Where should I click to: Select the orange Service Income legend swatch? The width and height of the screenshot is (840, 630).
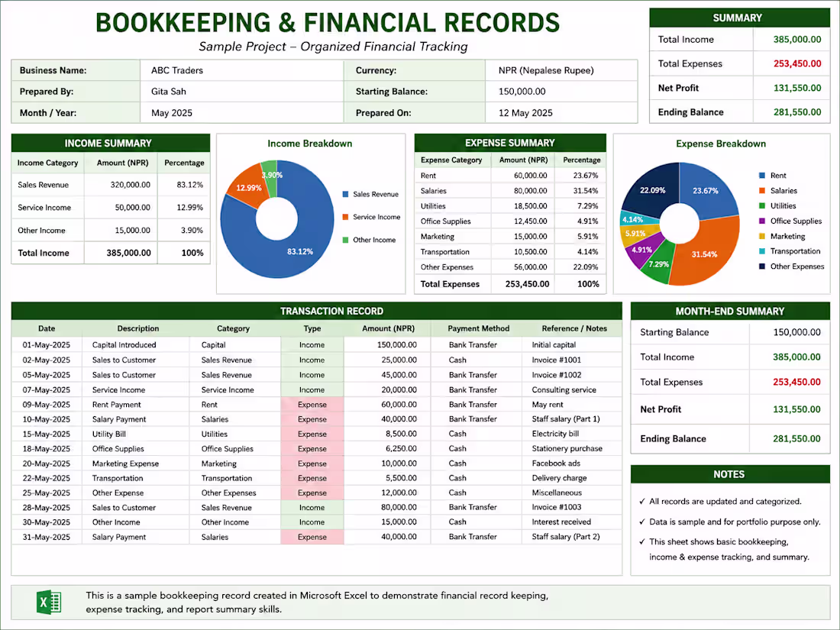345,217
